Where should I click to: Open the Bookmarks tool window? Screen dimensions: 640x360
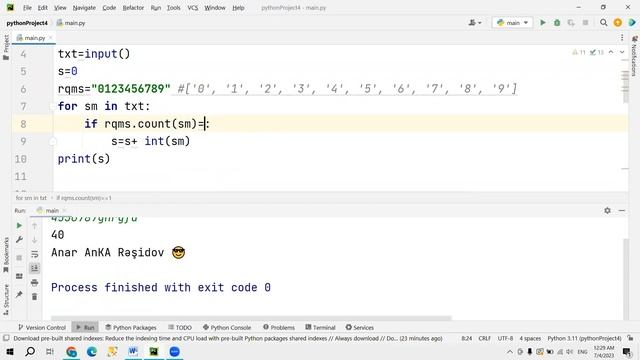pyautogui.click(x=6, y=255)
